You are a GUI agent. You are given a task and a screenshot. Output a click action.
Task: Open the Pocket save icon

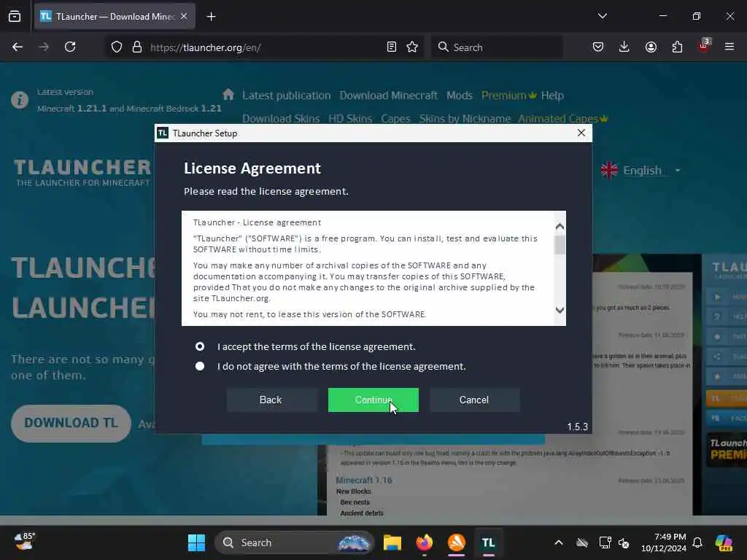point(598,47)
